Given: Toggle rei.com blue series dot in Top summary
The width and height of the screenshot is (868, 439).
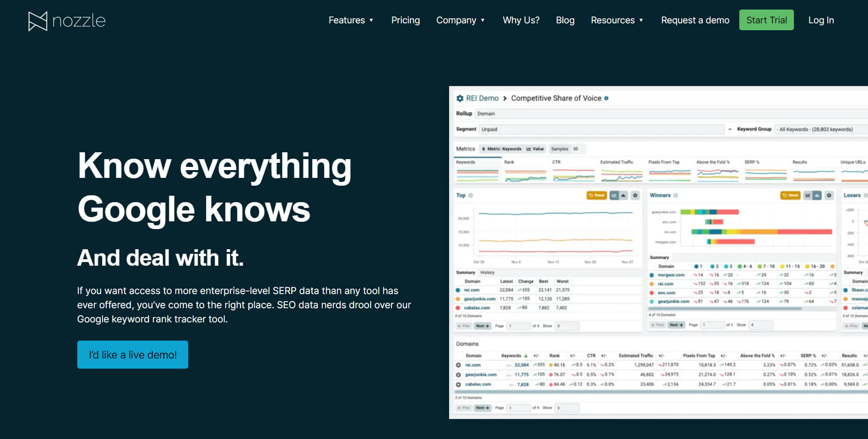Looking at the screenshot, I should pos(458,290).
